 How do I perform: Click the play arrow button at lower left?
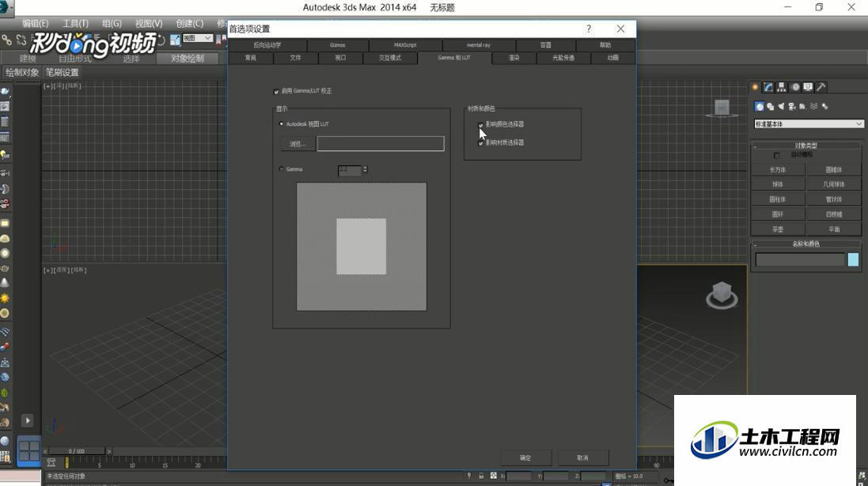(x=28, y=420)
